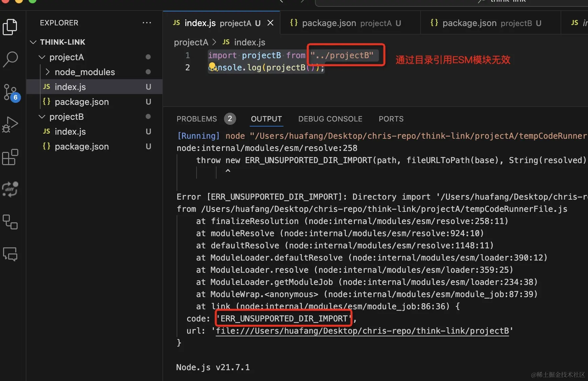Collapse the projectB folder
The image size is (588, 381).
[x=42, y=117]
